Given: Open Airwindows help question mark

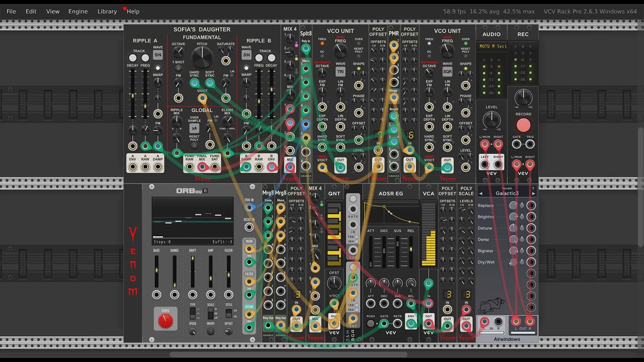Looking at the screenshot, I should pyautogui.click(x=533, y=189).
